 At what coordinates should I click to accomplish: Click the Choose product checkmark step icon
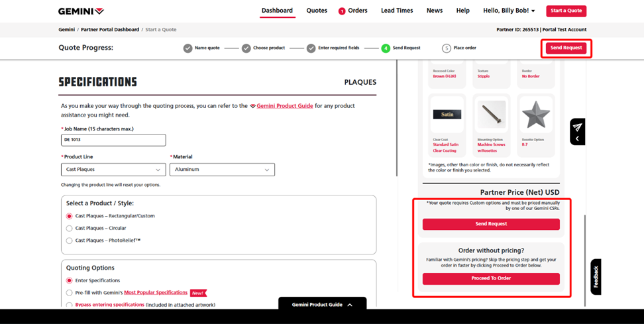pos(246,48)
